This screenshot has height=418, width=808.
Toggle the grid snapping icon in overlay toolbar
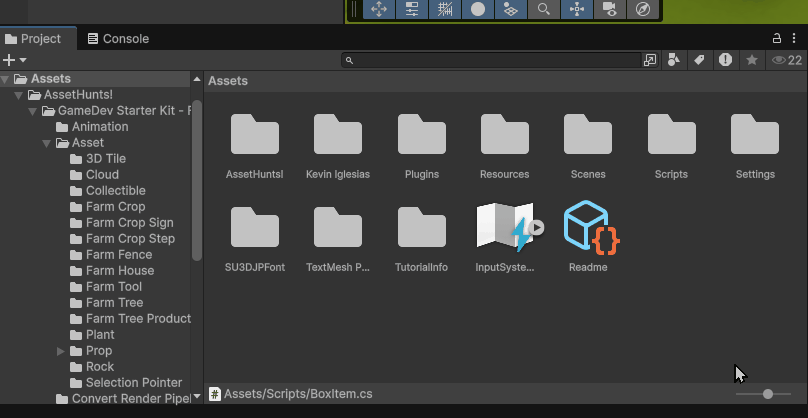445,9
